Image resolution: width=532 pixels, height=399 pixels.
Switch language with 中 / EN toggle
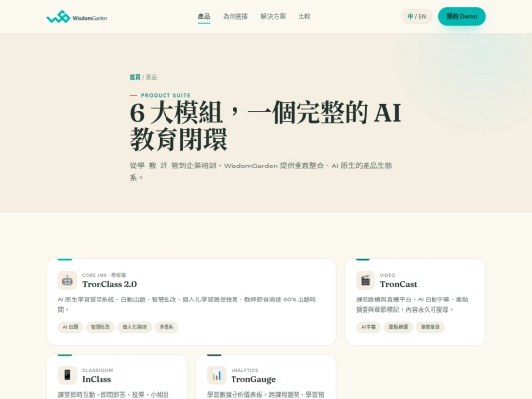[x=417, y=17]
